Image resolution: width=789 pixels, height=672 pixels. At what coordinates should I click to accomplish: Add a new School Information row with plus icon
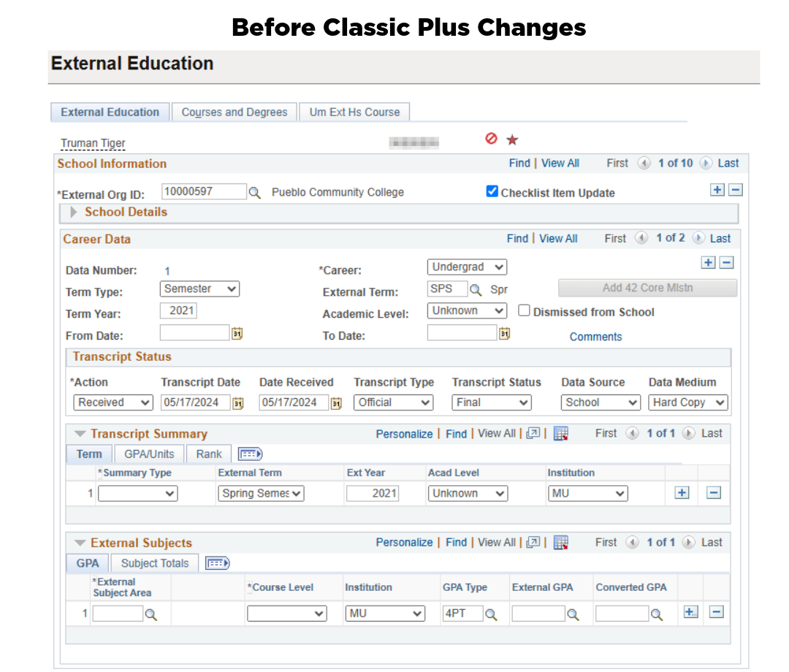point(717,189)
